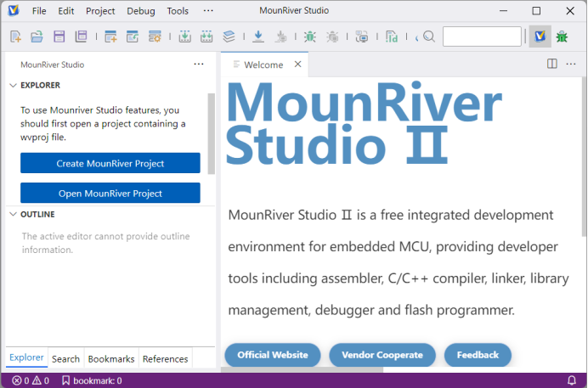This screenshot has height=388, width=588.
Task: Click the Build project icon
Action: (184, 37)
